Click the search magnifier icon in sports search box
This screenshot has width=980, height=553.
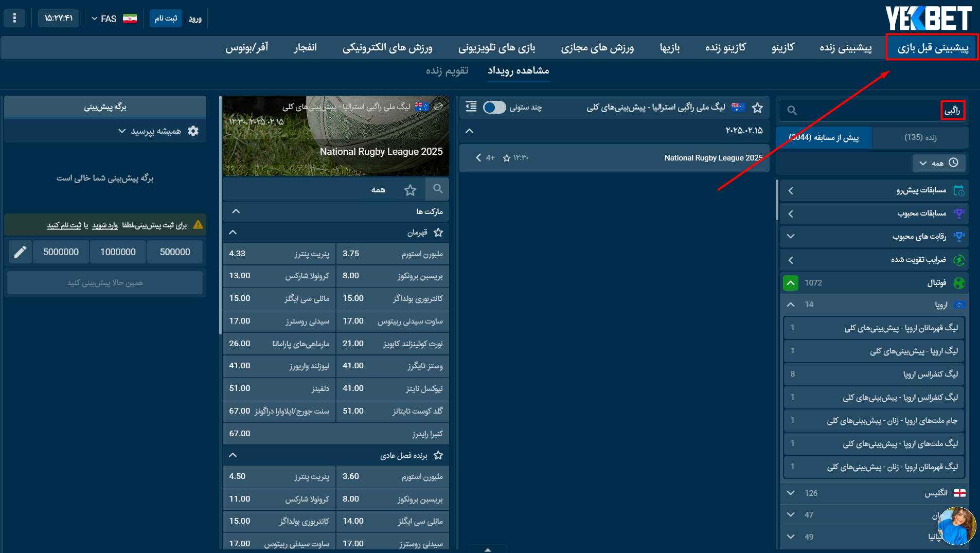(x=792, y=110)
